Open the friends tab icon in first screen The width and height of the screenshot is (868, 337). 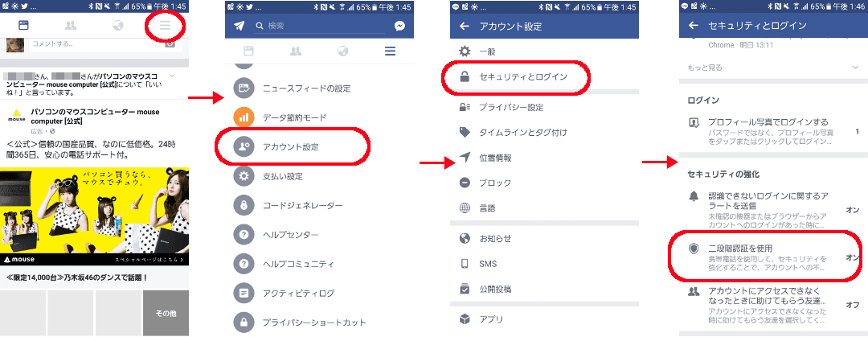click(70, 26)
